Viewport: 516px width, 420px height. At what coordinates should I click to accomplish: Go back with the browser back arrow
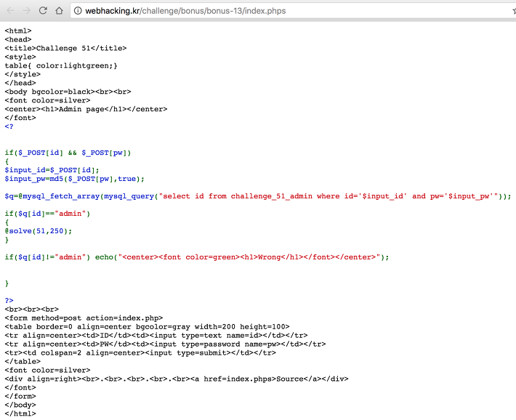tap(10, 11)
